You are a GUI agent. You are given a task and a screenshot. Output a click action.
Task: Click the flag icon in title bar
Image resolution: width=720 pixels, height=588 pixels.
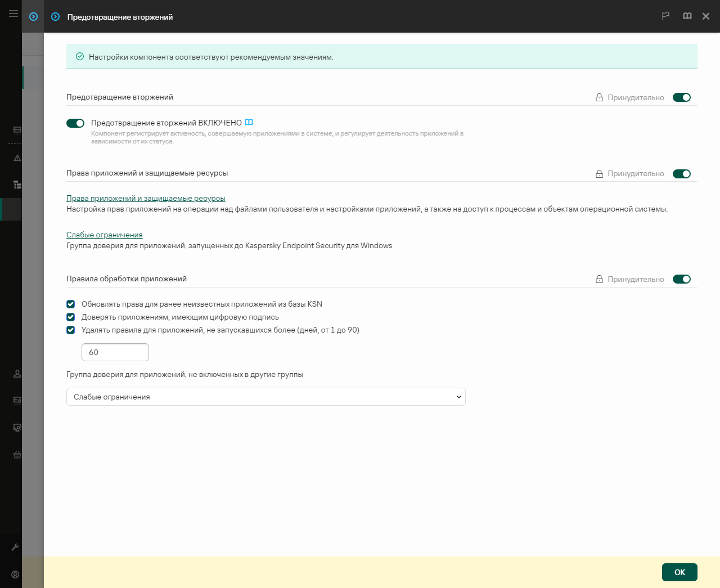[665, 16]
